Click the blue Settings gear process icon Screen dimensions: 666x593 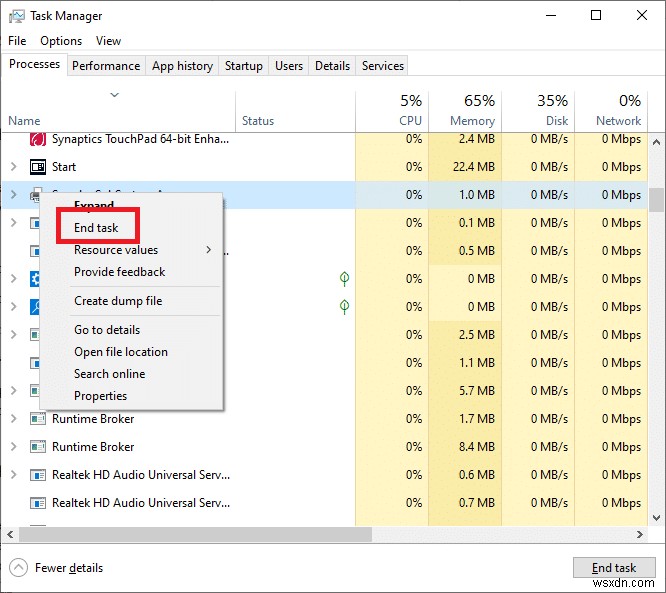(x=36, y=279)
